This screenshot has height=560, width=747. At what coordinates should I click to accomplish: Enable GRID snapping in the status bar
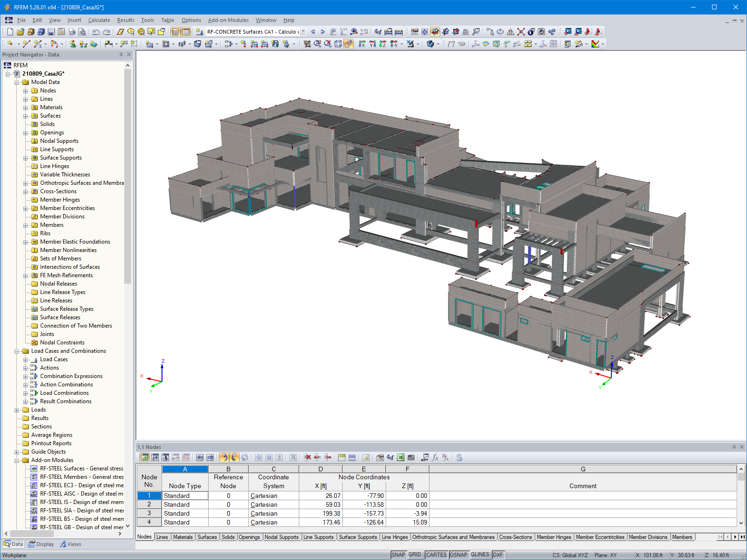(x=415, y=555)
